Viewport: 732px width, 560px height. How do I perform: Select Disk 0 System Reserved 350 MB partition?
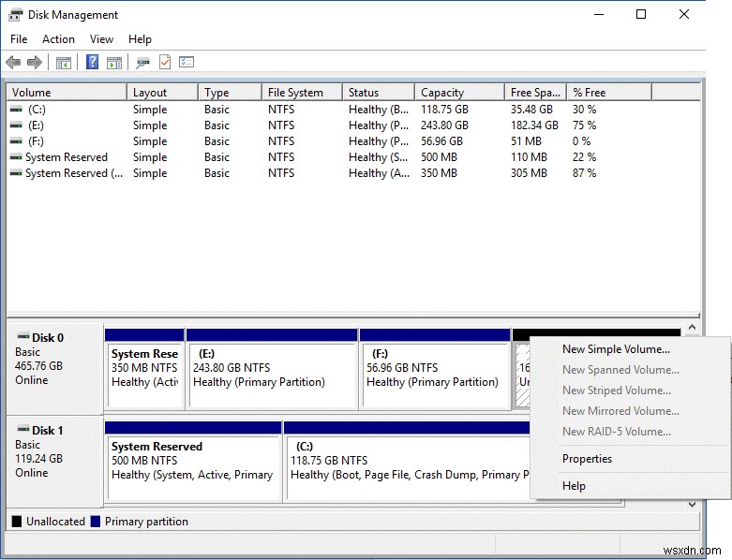[144, 369]
